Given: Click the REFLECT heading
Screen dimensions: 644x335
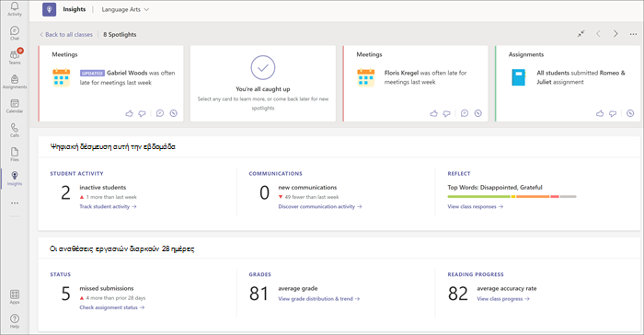Looking at the screenshot, I should click(x=459, y=173).
